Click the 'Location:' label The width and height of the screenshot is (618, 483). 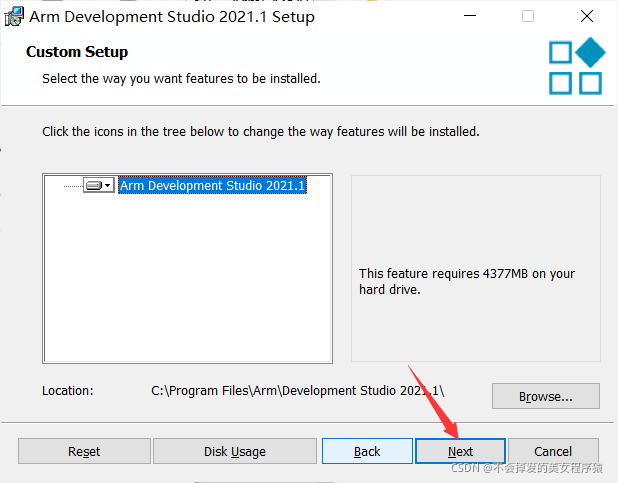68,391
